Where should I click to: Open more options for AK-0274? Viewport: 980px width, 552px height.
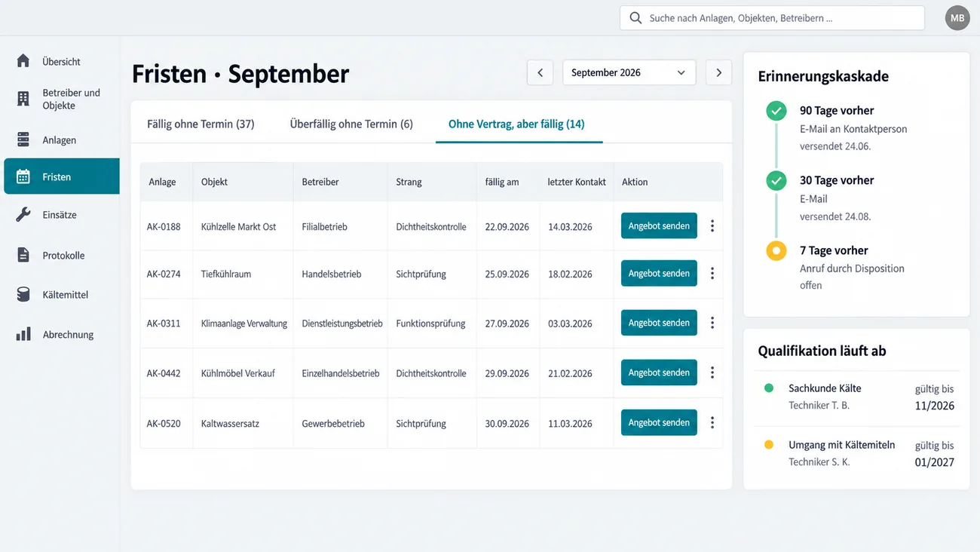coord(712,274)
